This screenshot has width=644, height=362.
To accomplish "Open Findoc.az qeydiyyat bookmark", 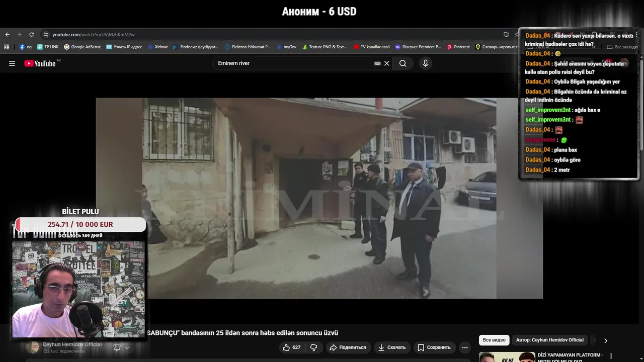I will tap(195, 47).
